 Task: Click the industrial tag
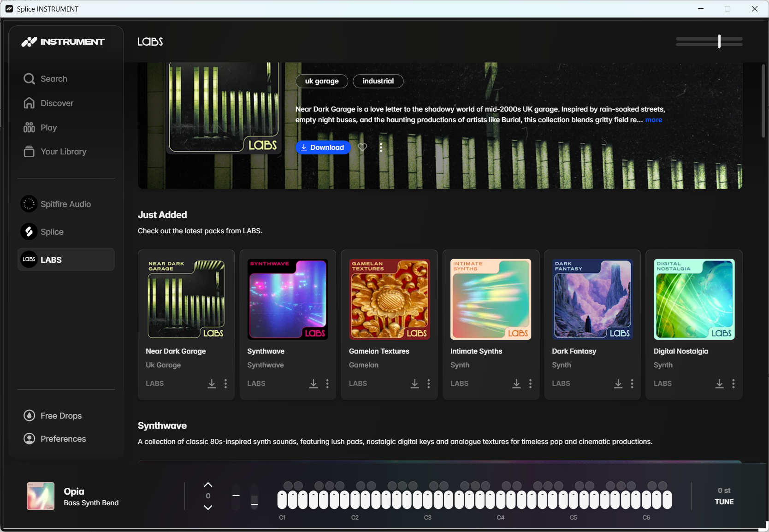(x=378, y=81)
